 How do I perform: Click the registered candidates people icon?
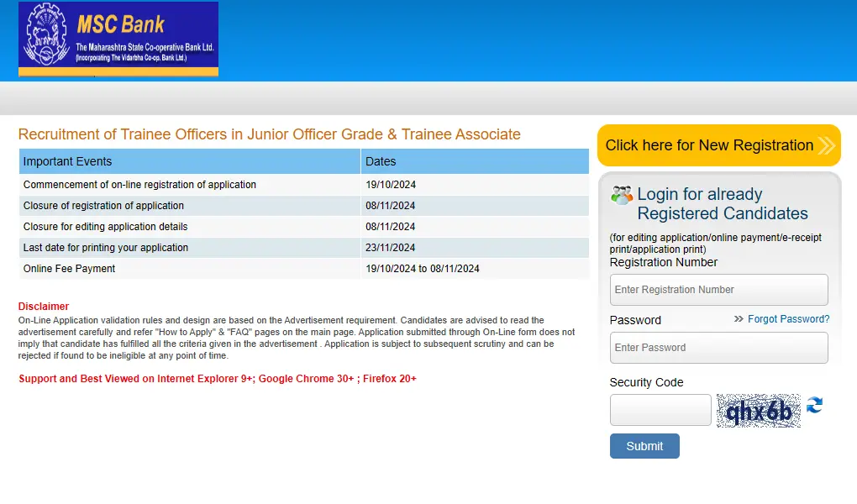click(622, 195)
